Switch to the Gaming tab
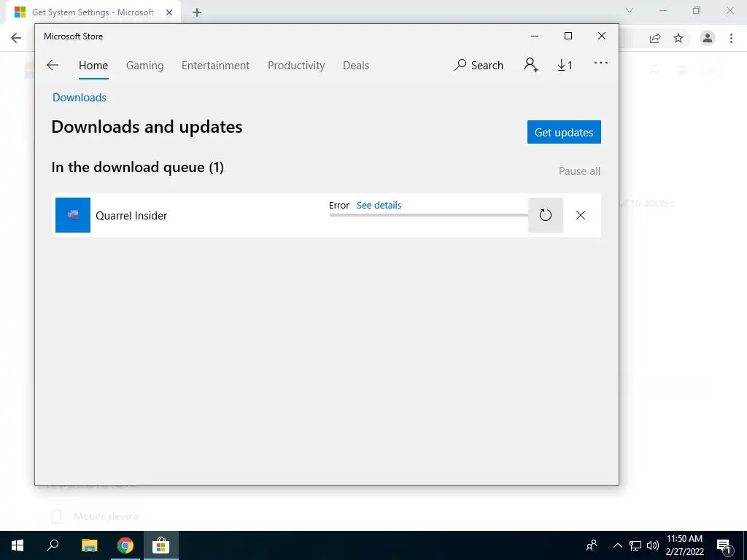 pos(145,65)
